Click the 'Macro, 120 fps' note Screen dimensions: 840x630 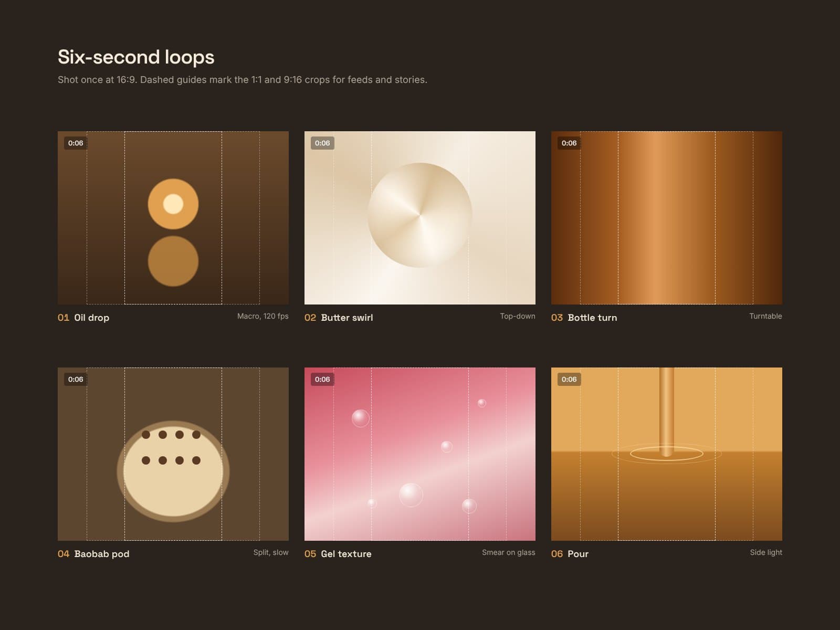click(263, 316)
